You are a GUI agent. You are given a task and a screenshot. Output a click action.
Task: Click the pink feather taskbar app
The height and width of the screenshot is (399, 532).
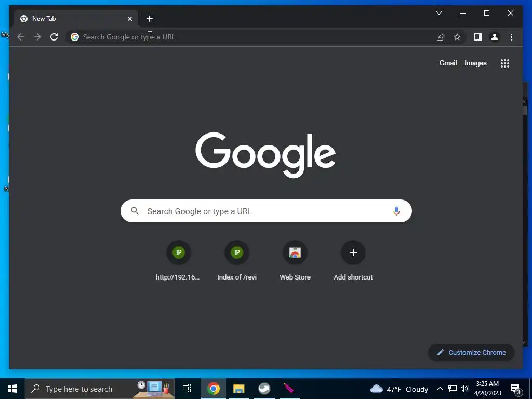pyautogui.click(x=289, y=389)
